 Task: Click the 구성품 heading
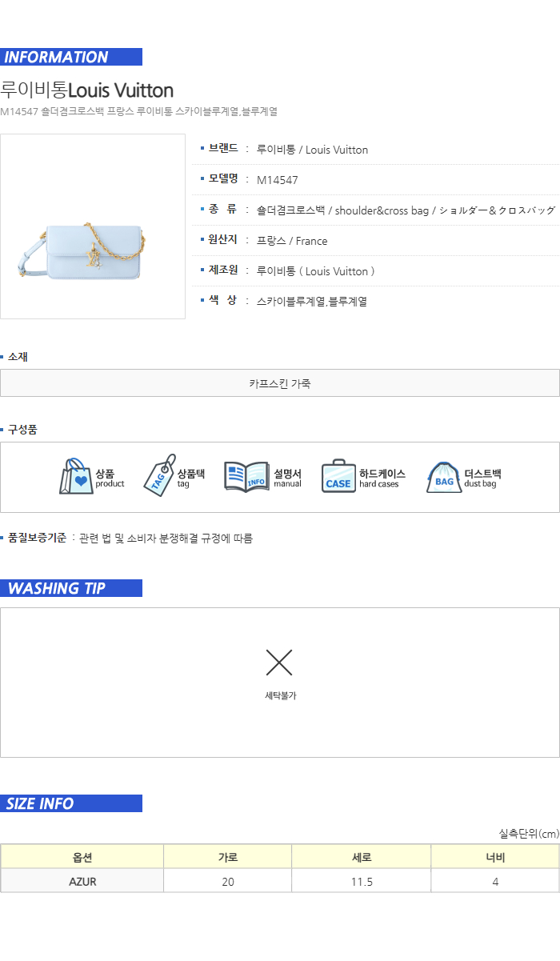coord(22,430)
